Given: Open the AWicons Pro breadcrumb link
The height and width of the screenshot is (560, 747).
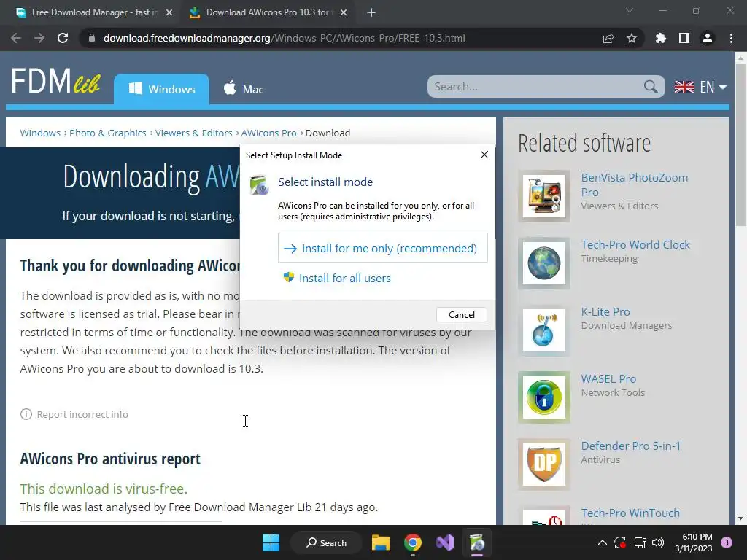Looking at the screenshot, I should pyautogui.click(x=268, y=133).
